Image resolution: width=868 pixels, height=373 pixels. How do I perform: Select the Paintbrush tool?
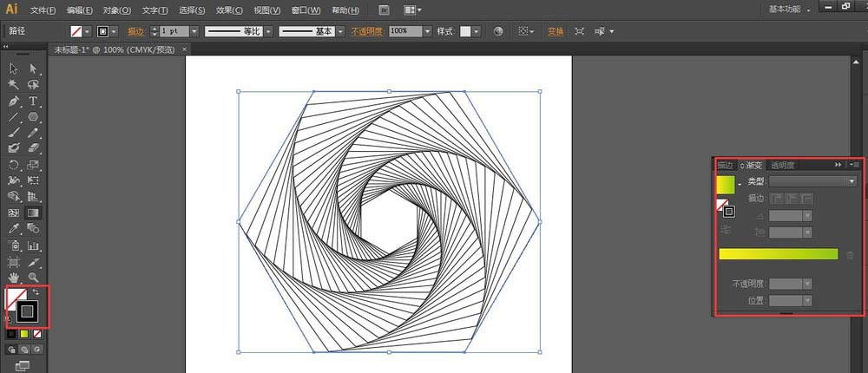14,133
